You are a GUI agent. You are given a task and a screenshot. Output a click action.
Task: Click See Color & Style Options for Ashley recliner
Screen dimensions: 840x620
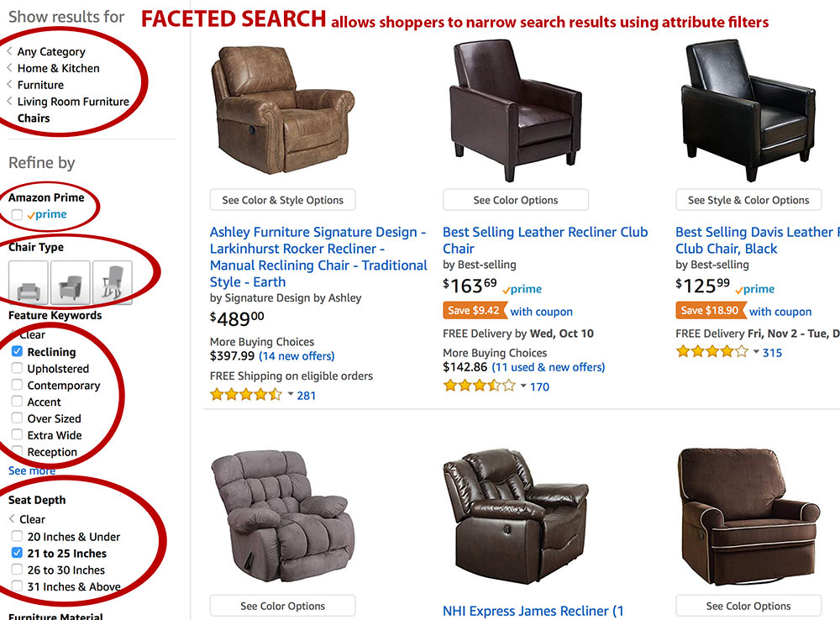tap(282, 200)
